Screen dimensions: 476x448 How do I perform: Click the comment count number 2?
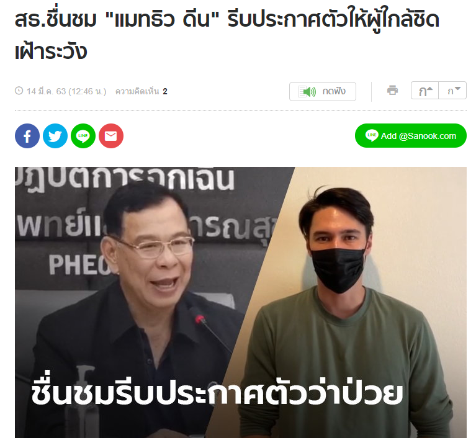[x=165, y=91]
